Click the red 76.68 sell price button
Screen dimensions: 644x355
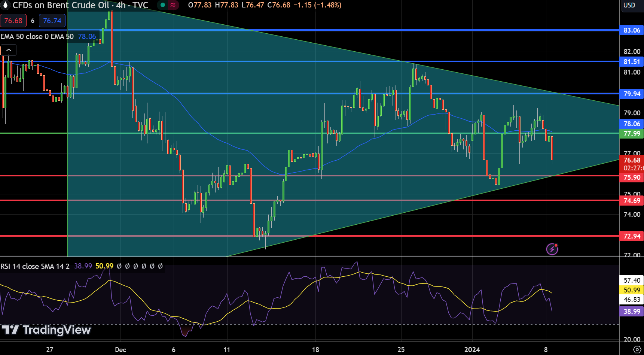click(13, 21)
